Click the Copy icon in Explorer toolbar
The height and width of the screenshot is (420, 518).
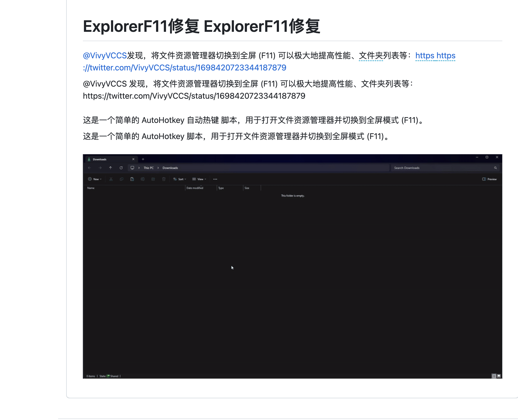pyautogui.click(x=122, y=179)
